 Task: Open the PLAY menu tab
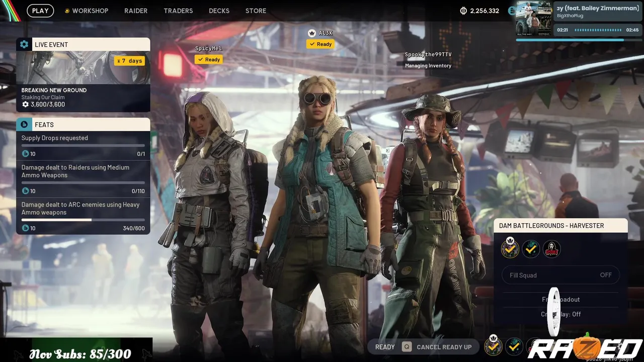(40, 11)
